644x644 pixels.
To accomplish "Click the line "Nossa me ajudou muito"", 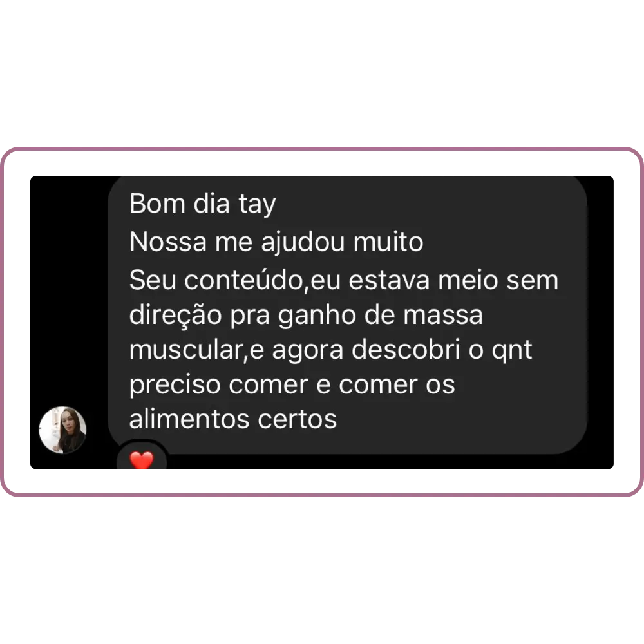I will point(276,242).
